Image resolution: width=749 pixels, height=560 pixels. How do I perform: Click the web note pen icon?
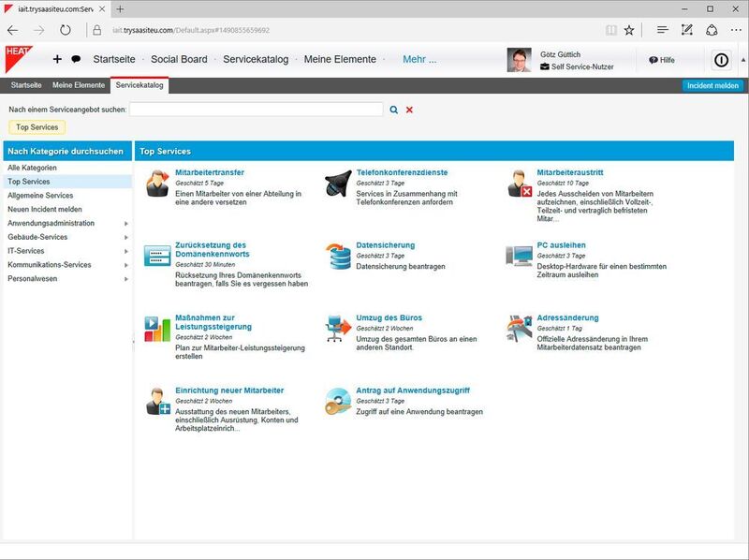click(x=687, y=30)
